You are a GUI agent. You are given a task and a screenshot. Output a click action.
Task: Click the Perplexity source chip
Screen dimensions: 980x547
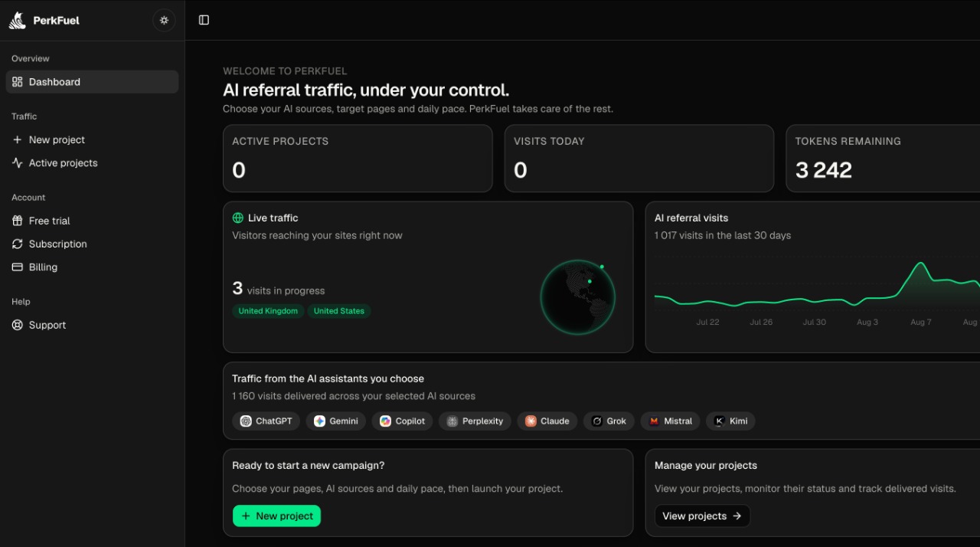(x=475, y=421)
